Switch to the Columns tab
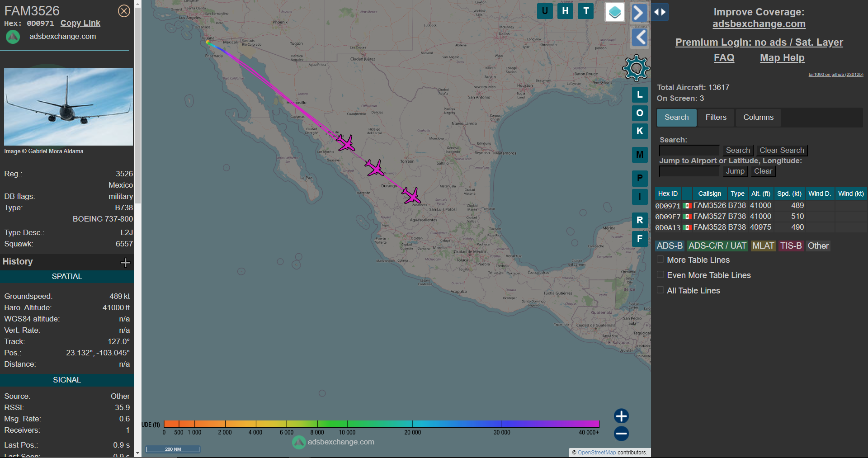This screenshot has width=868, height=458. tap(758, 118)
